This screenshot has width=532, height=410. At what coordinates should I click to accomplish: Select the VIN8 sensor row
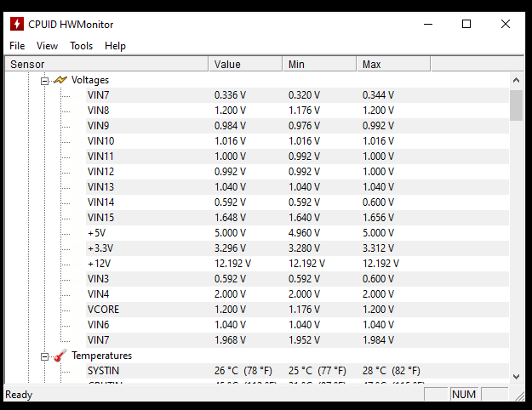pos(297,111)
